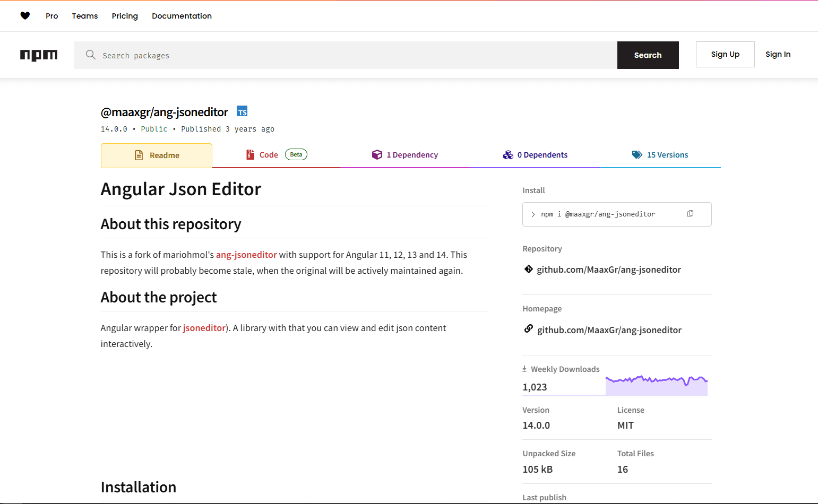Click the barcode icon on the Code tab
Image resolution: width=818 pixels, height=504 pixels.
pyautogui.click(x=250, y=154)
